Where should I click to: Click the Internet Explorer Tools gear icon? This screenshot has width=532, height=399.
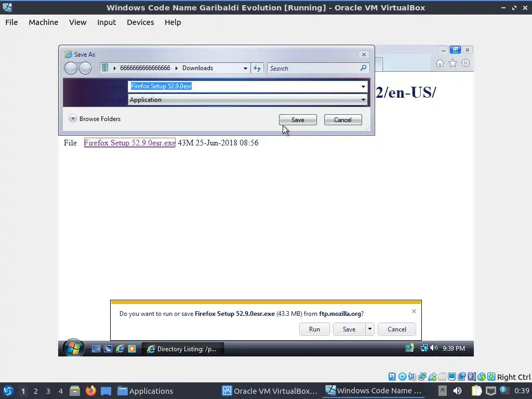click(x=465, y=63)
